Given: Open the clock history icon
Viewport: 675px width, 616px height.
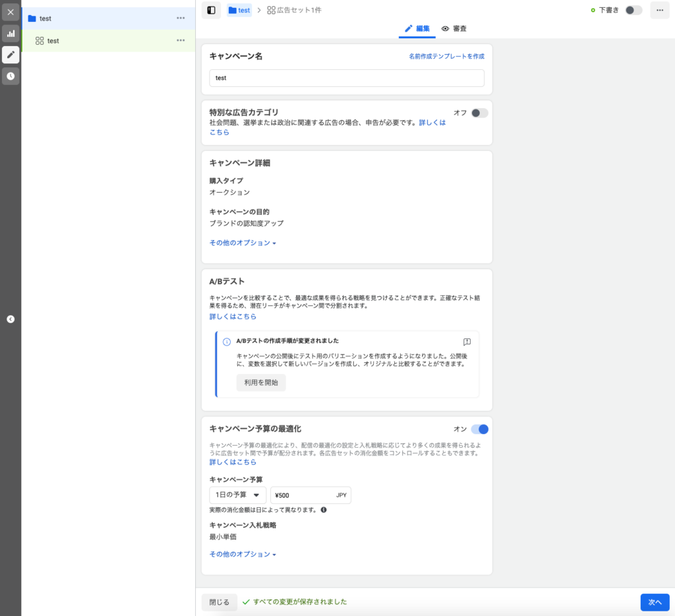Looking at the screenshot, I should (x=11, y=77).
